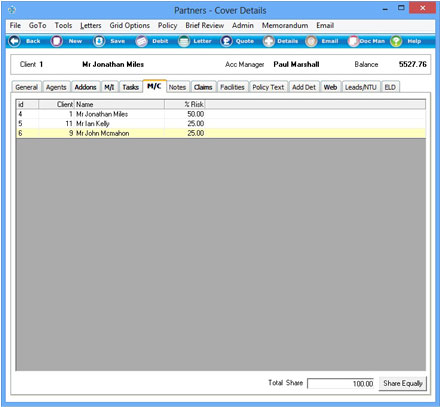Click the Total Share input field
Screen dimensions: 441x407
tap(340, 383)
